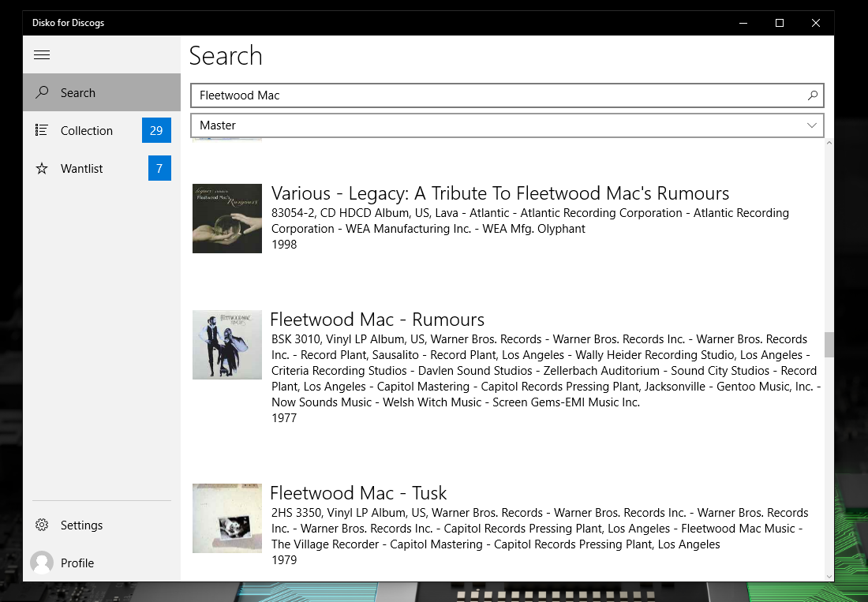Go to the Collection section
This screenshot has height=602, width=868.
pyautogui.click(x=87, y=131)
